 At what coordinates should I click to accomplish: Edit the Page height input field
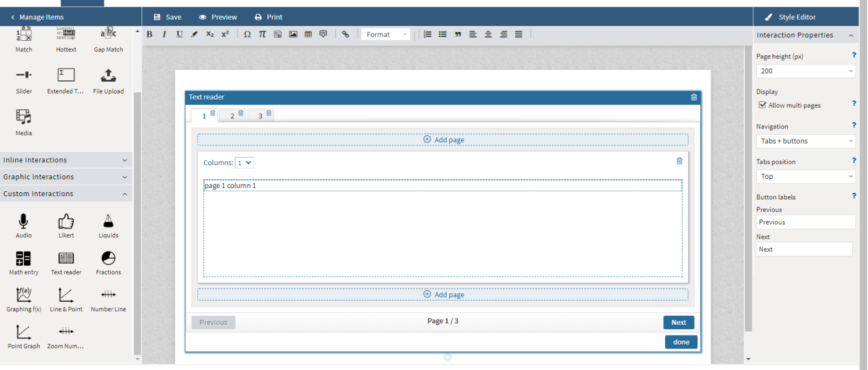point(805,71)
